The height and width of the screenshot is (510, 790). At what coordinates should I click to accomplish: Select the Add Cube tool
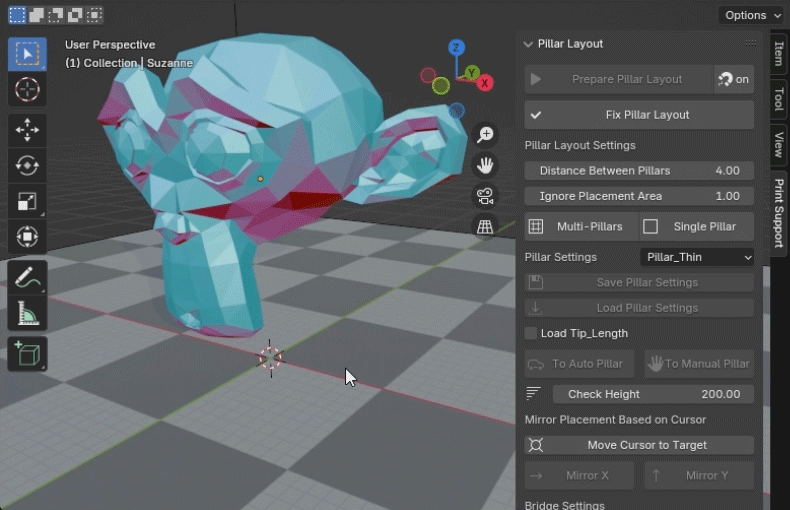click(27, 354)
